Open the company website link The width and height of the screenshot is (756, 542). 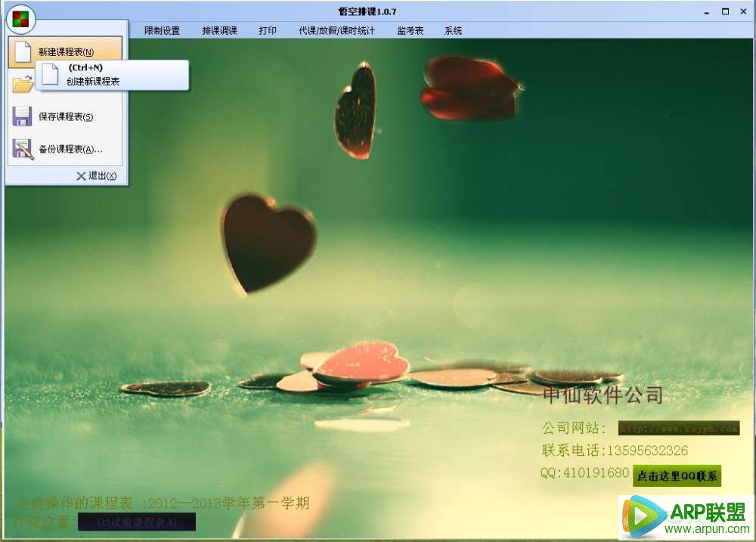pos(678,429)
